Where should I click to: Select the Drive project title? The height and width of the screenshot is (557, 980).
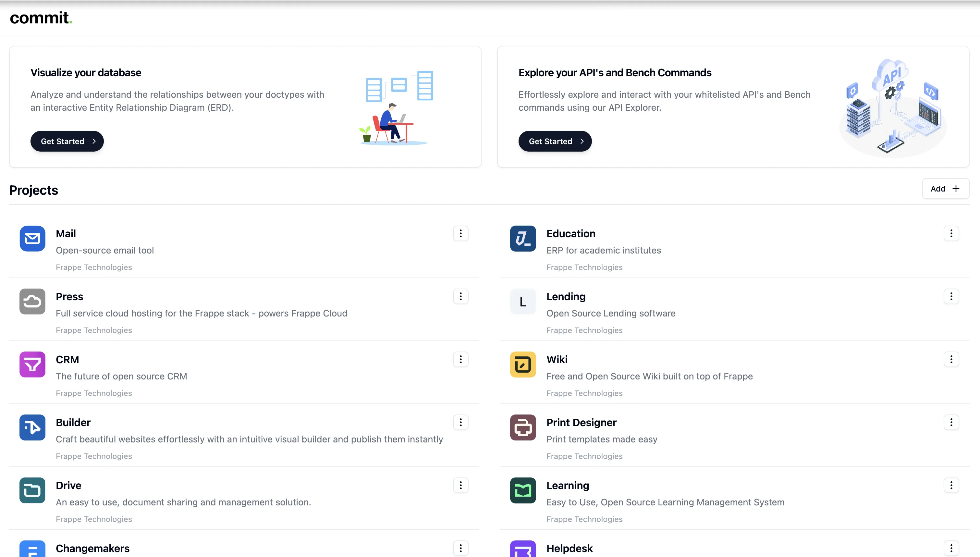(x=68, y=486)
